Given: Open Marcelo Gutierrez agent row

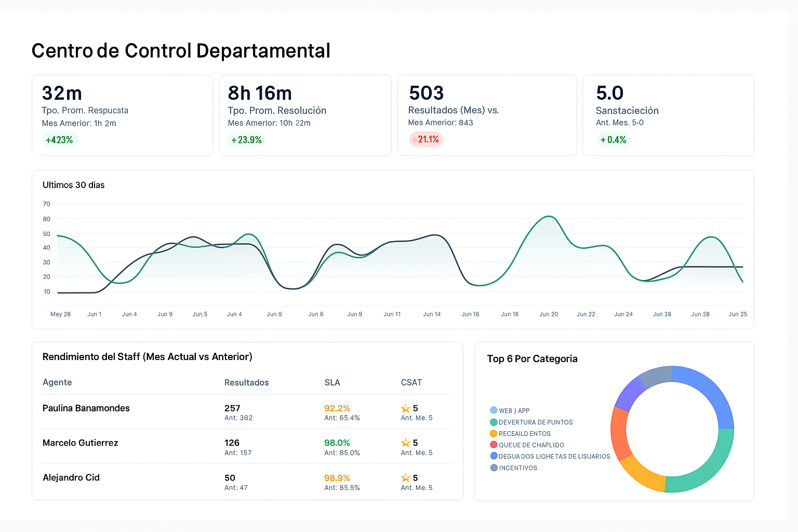Looking at the screenshot, I should pos(81,443).
